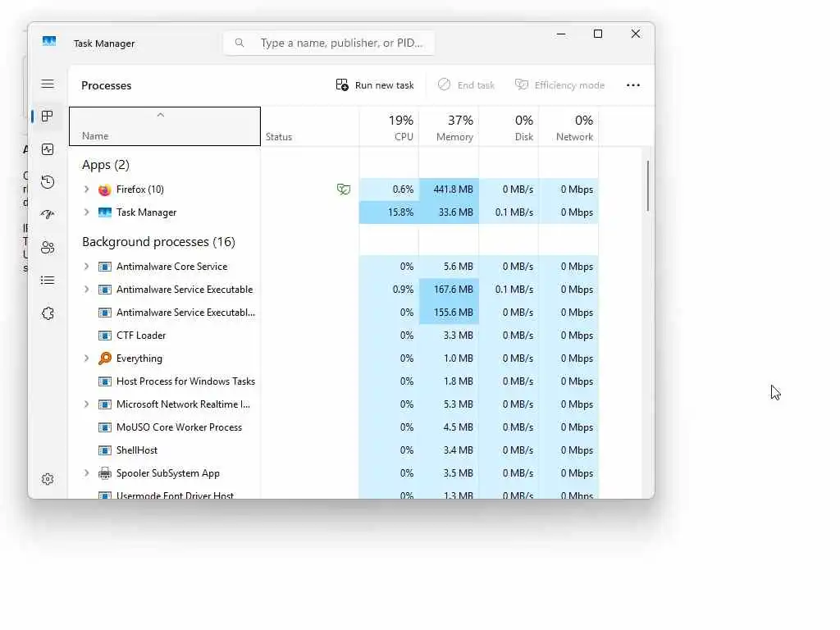Minimize the Task Manager window
Image resolution: width=840 pixels, height=630 pixels.
(x=561, y=34)
